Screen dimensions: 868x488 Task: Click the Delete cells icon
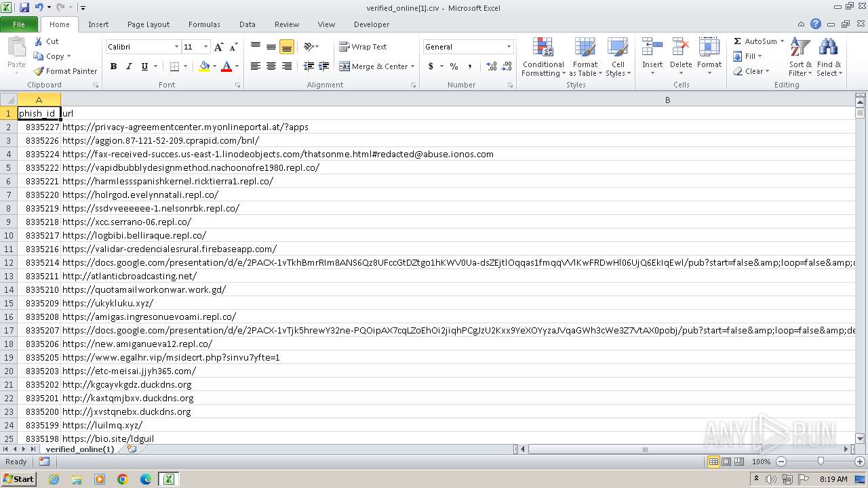[x=681, y=47]
